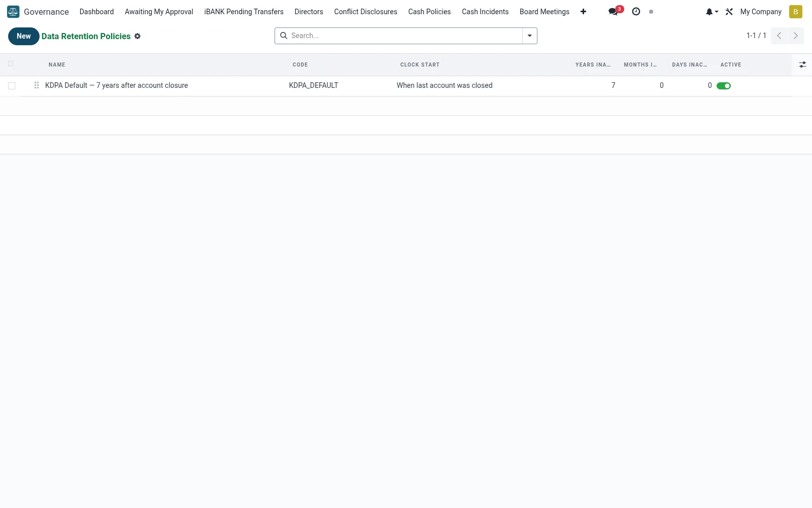Click the plus icon after Board Meetings
The width and height of the screenshot is (812, 508).
(583, 12)
